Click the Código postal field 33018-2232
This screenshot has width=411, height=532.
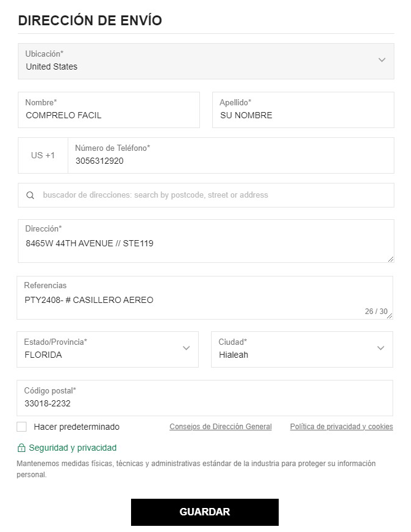(205, 398)
